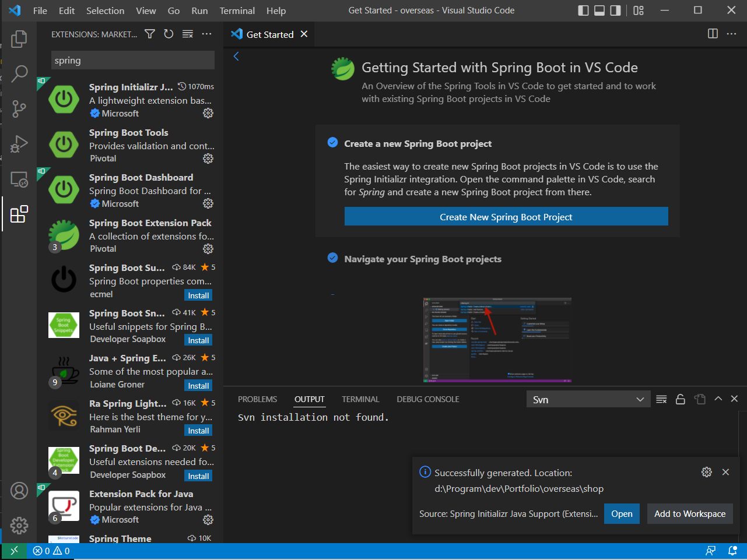Open feedback icon in status bar
The height and width of the screenshot is (560, 747).
point(710,551)
